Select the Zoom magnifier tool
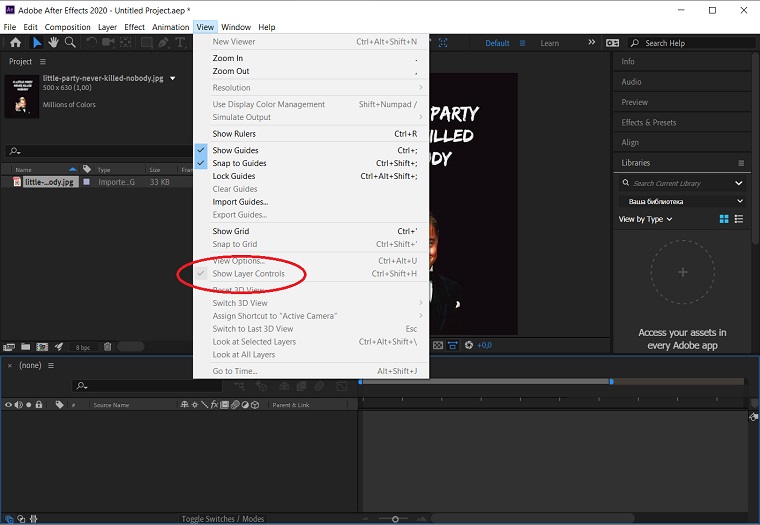The height and width of the screenshot is (525, 760). pos(70,43)
